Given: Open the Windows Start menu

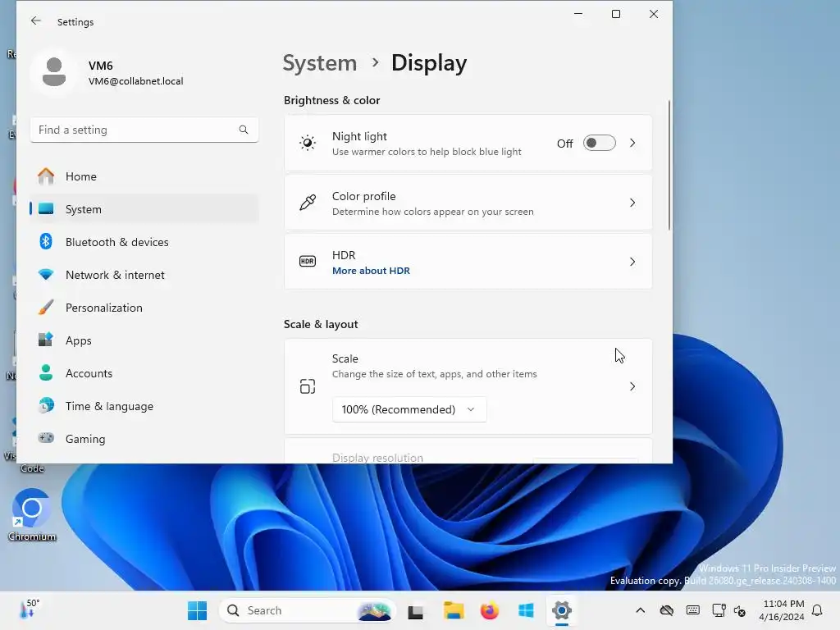Looking at the screenshot, I should point(197,610).
